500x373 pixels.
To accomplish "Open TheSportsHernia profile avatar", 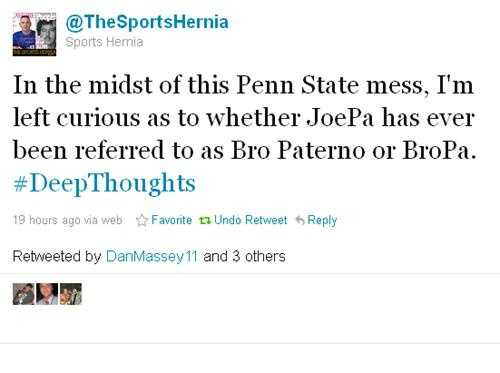I will point(34,34).
